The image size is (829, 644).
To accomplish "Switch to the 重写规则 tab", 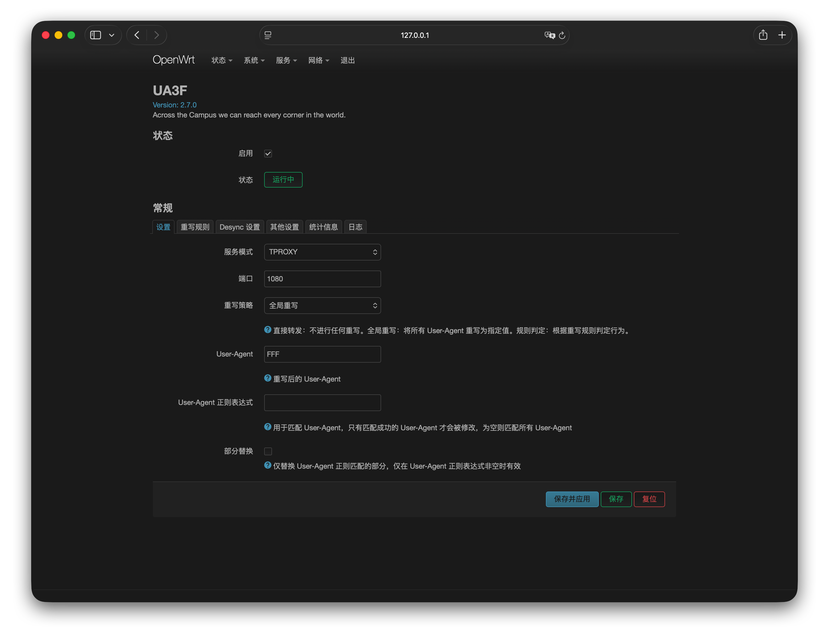I will coord(195,227).
